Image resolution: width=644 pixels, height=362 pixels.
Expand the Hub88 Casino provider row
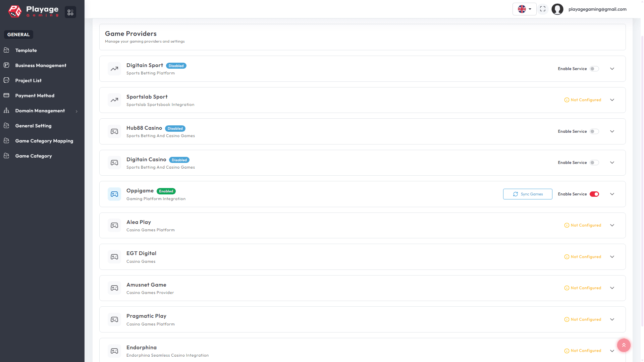[x=612, y=131]
